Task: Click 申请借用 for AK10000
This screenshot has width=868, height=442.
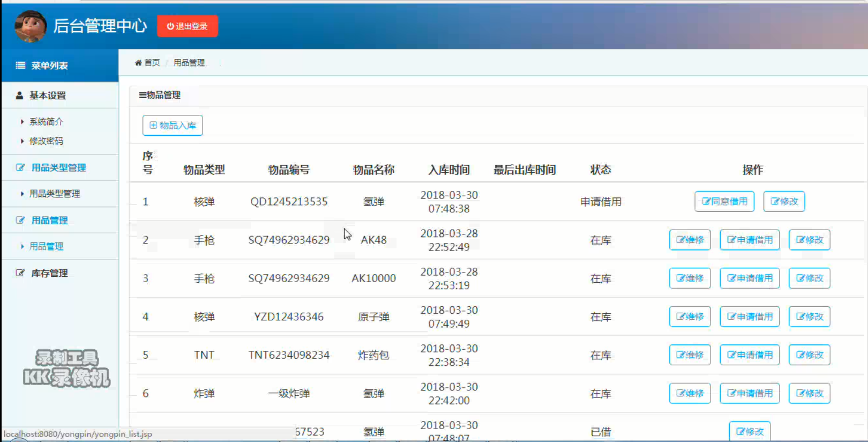Action: 750,278
